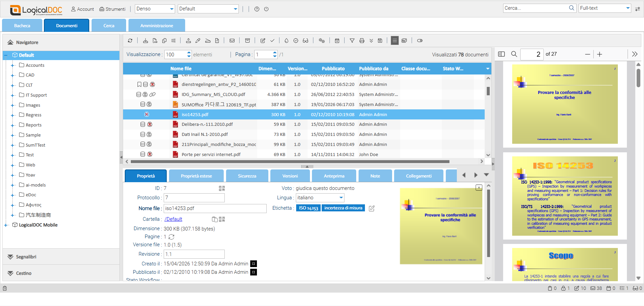This screenshot has height=306, width=644.
Task: Open the Account menu
Action: coord(83,9)
